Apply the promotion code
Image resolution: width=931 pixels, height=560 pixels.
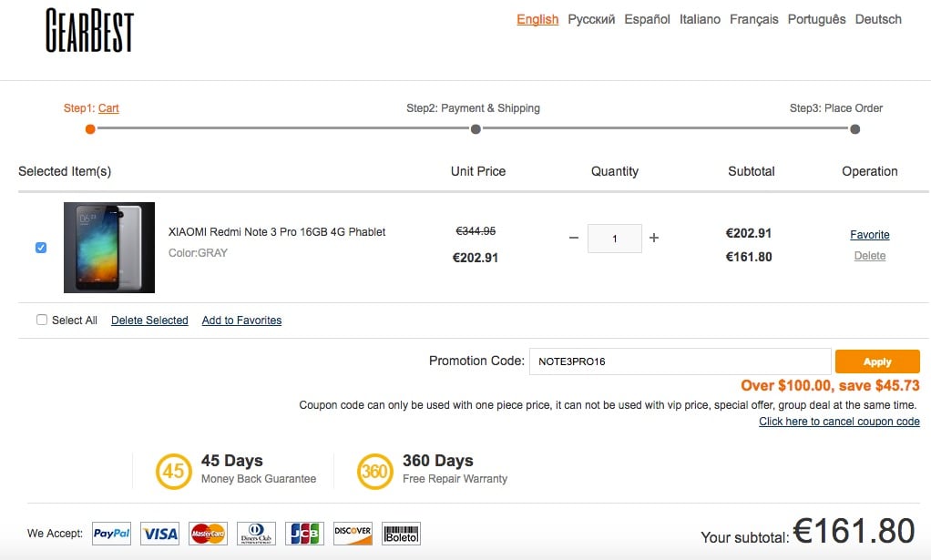pyautogui.click(x=877, y=361)
